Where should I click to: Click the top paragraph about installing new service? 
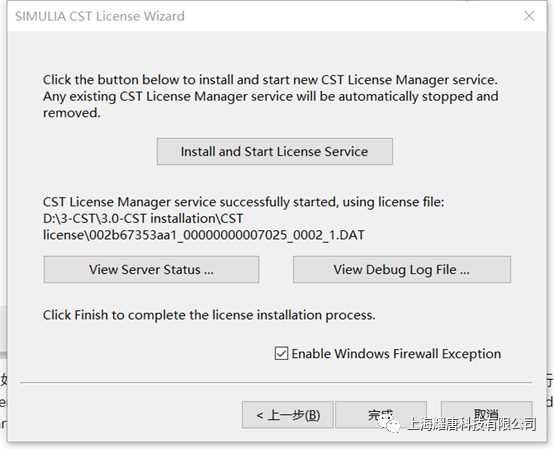tap(271, 96)
